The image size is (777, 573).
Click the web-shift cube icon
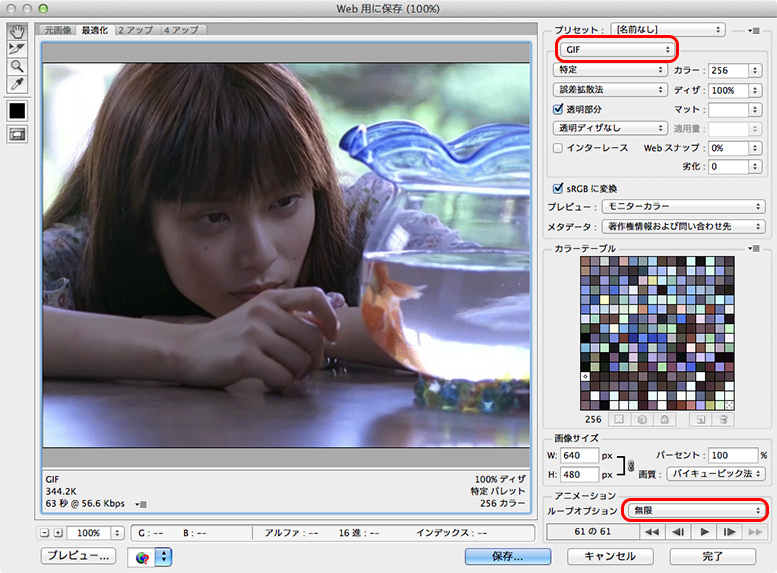(x=642, y=419)
